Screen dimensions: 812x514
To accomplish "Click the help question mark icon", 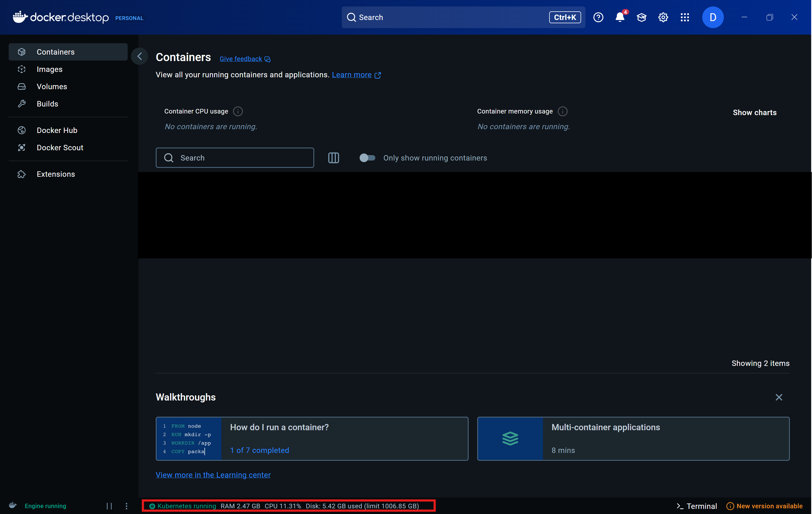I will [598, 17].
